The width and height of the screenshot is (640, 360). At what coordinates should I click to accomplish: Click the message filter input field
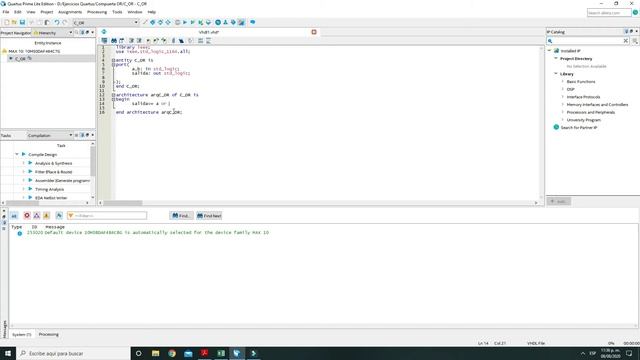[107, 216]
